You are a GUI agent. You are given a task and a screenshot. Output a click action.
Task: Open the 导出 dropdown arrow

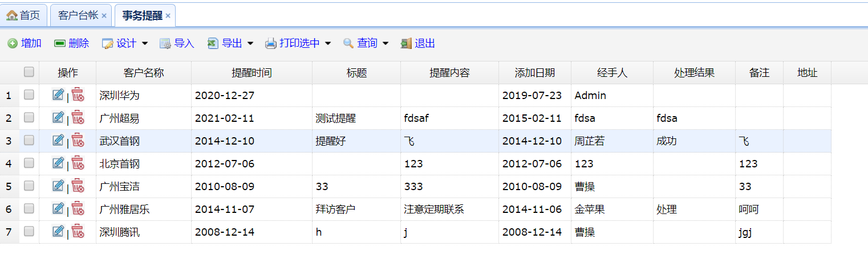tap(250, 44)
